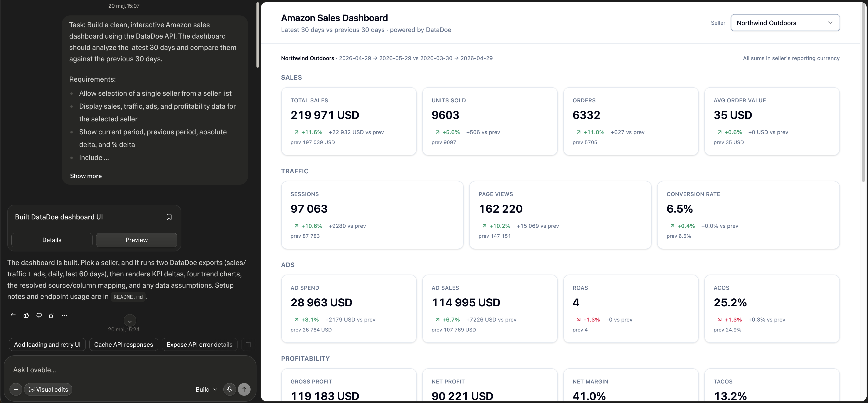
Task: Choose the Cache API responses suggestion
Action: pyautogui.click(x=124, y=344)
